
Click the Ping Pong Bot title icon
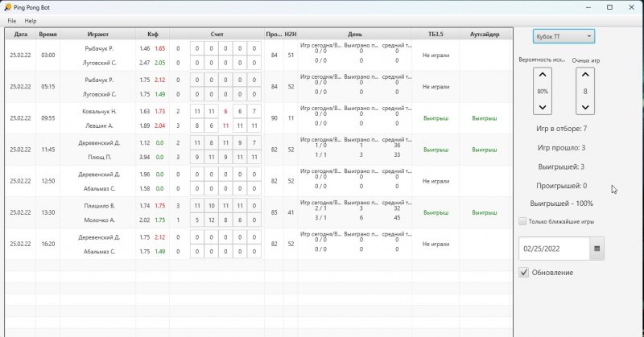point(6,6)
